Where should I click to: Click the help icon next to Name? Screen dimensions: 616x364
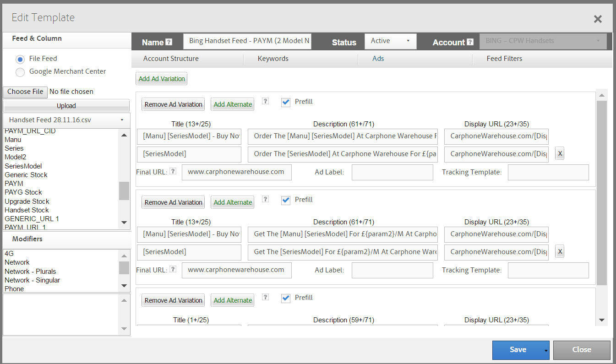click(x=169, y=42)
